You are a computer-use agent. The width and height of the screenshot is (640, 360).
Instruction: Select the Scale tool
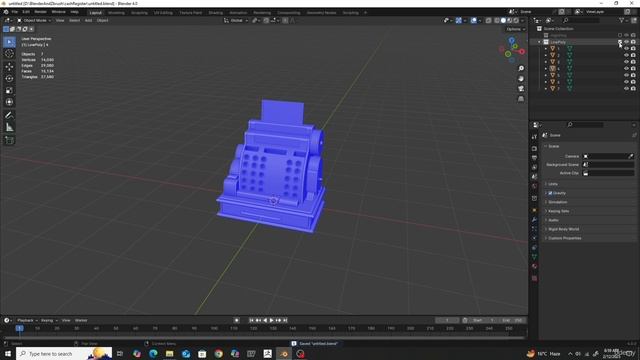point(9,90)
